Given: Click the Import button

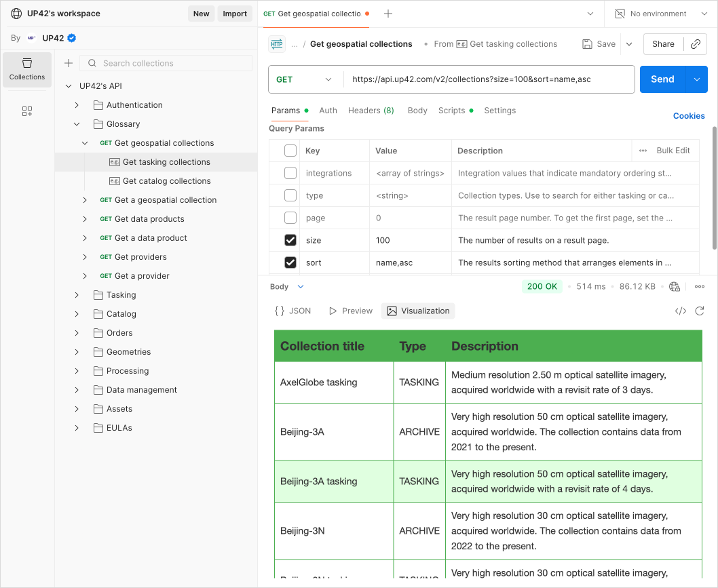Looking at the screenshot, I should pyautogui.click(x=234, y=14).
